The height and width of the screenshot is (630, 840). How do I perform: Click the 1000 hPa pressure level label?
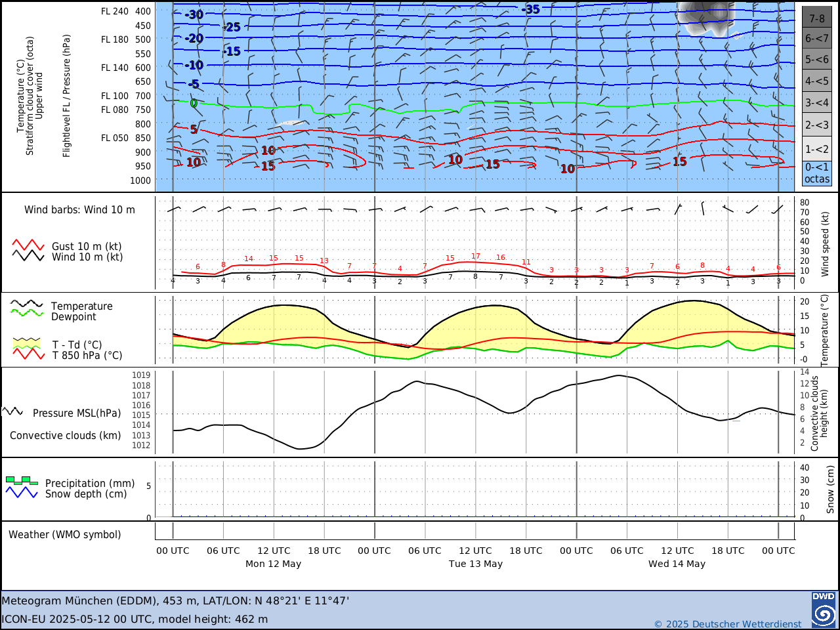[x=140, y=180]
